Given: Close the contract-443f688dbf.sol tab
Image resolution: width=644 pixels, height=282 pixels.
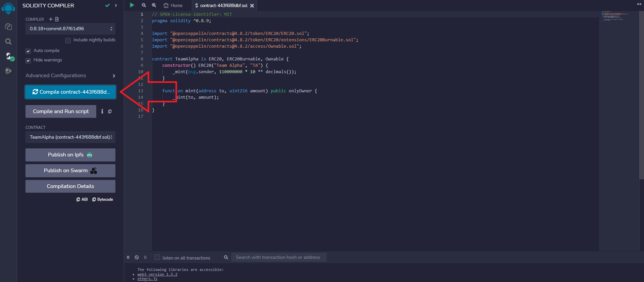Looking at the screenshot, I should point(252,6).
